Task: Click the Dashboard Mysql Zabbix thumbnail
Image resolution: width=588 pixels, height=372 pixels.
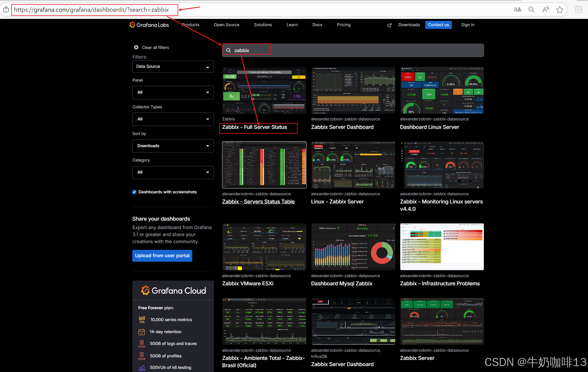Action: coord(353,247)
